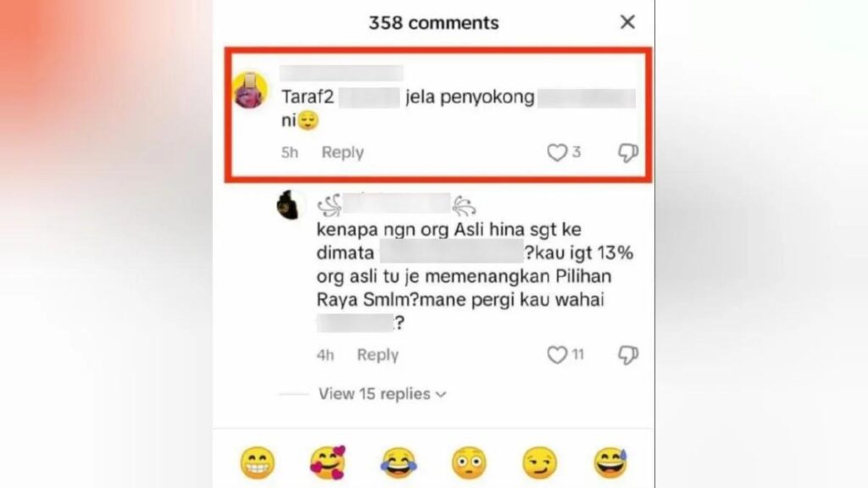Dislike the 4h old reply comment
The height and width of the screenshot is (488, 868).
[628, 355]
